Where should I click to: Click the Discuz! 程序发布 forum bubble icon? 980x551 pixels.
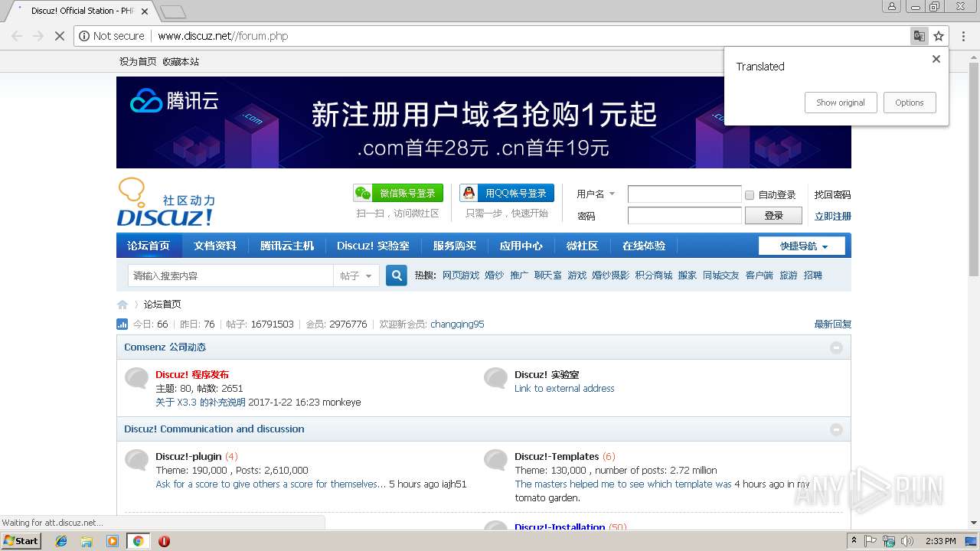point(137,378)
